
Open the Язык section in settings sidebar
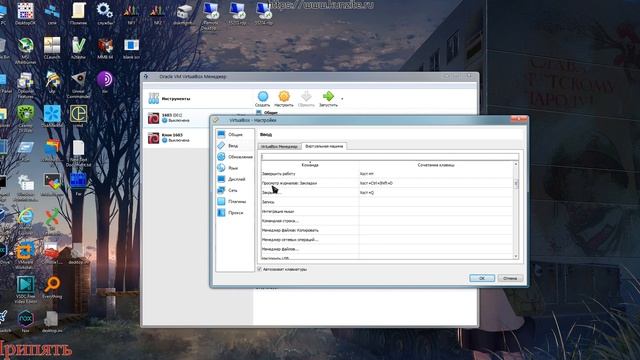pos(234,168)
